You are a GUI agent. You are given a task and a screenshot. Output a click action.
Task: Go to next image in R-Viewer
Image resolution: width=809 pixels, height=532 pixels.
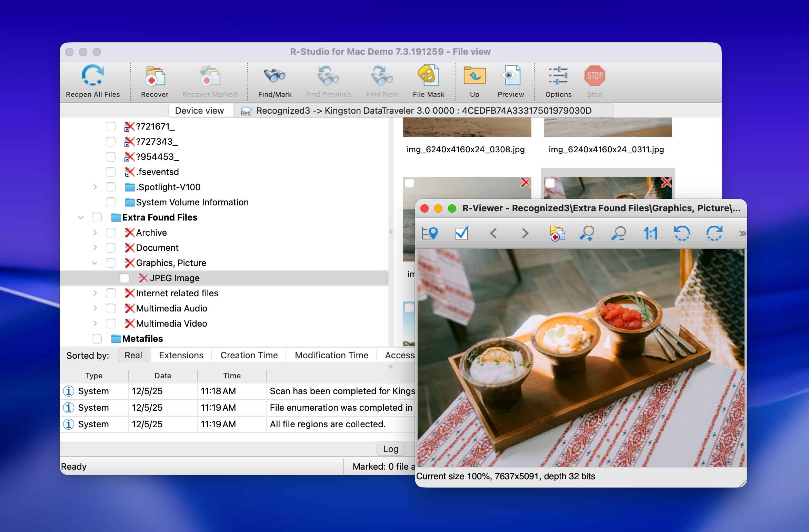[x=525, y=233]
